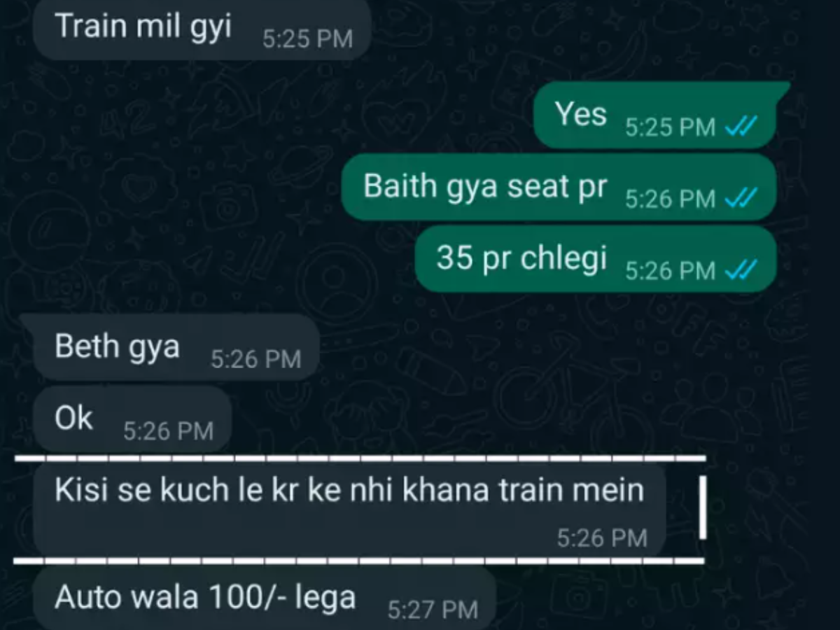Click the 5:27 PM timestamp on the Auto message
Screen dimensions: 840x630
tap(433, 610)
